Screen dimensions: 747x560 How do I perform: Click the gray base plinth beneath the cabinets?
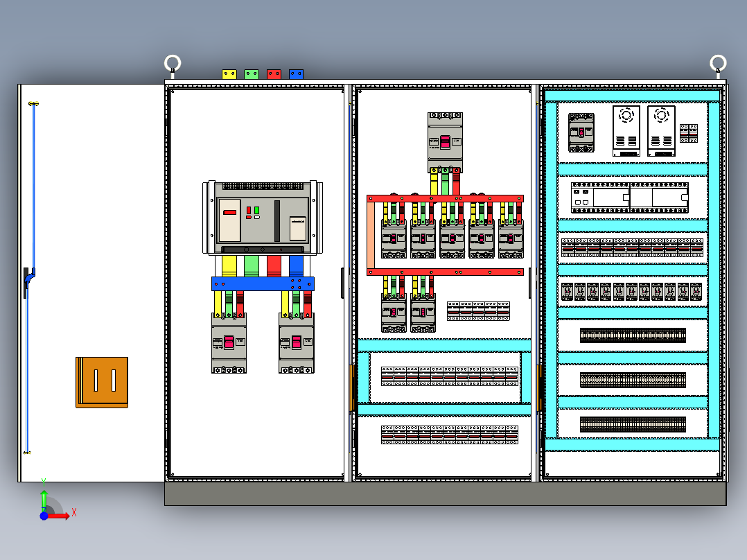[x=446, y=493]
